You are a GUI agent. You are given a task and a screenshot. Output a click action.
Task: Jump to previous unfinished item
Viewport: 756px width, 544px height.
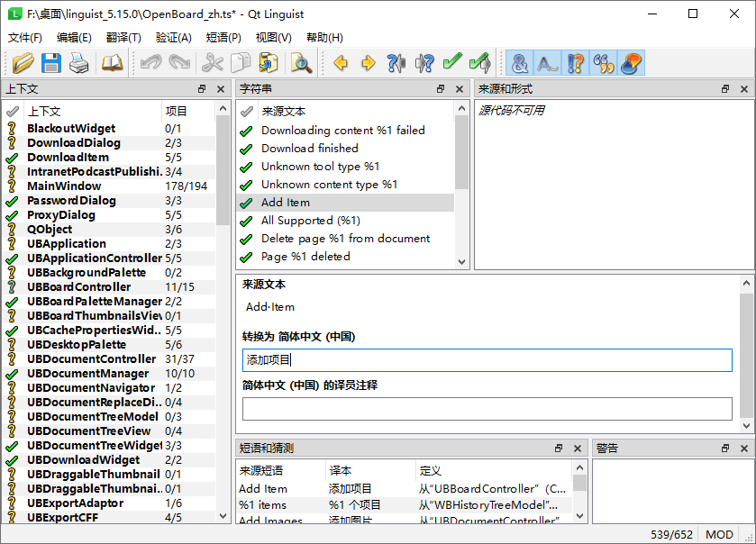coord(396,63)
